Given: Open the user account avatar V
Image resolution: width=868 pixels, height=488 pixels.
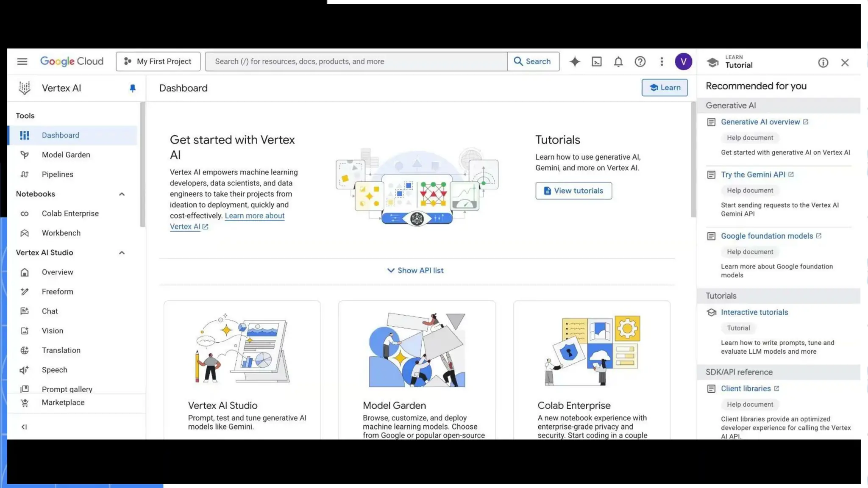Looking at the screenshot, I should 683,62.
